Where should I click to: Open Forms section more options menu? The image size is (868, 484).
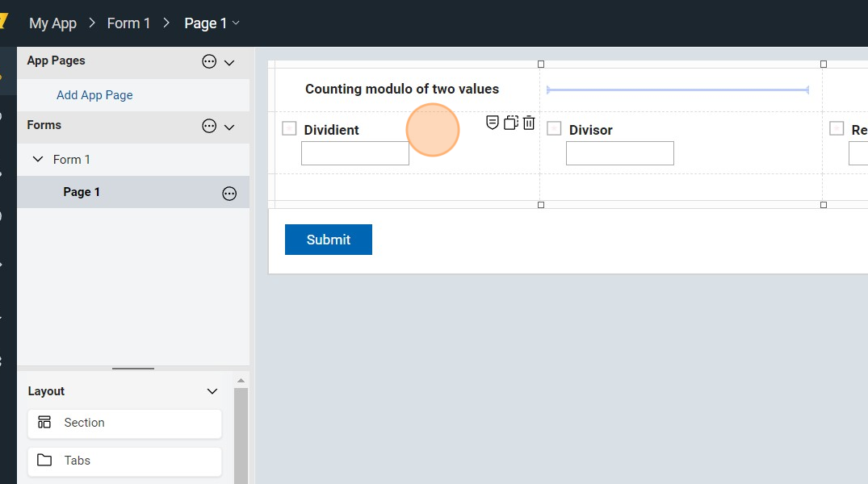(209, 126)
